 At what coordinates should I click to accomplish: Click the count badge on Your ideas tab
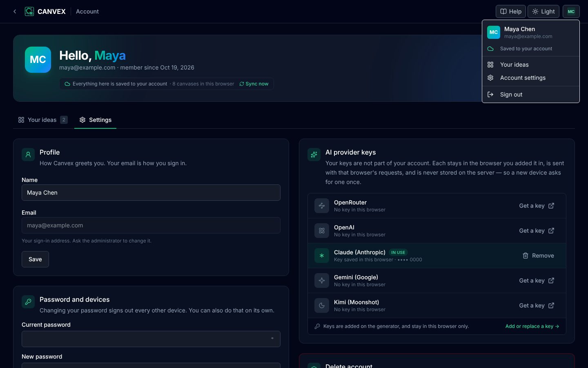pos(64,120)
